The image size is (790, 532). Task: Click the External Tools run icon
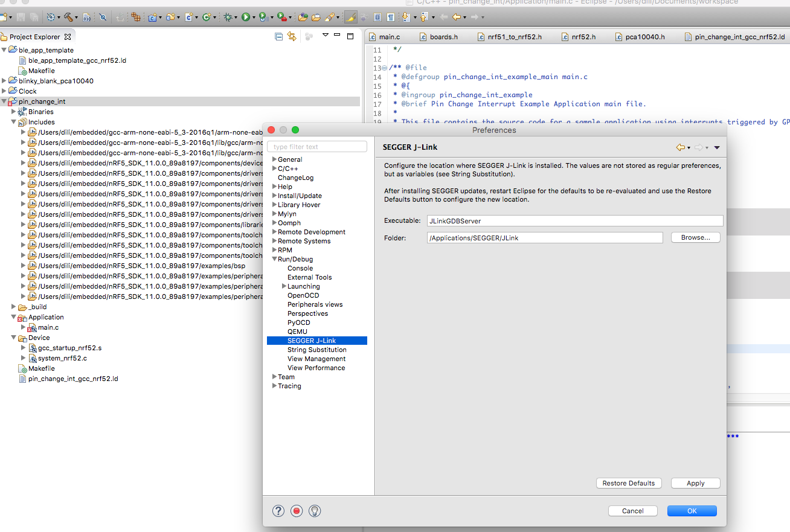(282, 18)
